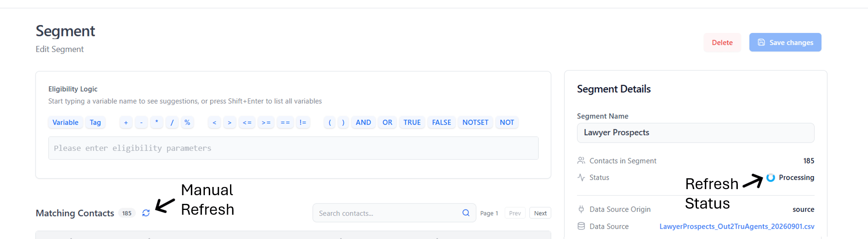Click the Eligibility Logic label
Screen dimensions: 868x239
click(73, 89)
